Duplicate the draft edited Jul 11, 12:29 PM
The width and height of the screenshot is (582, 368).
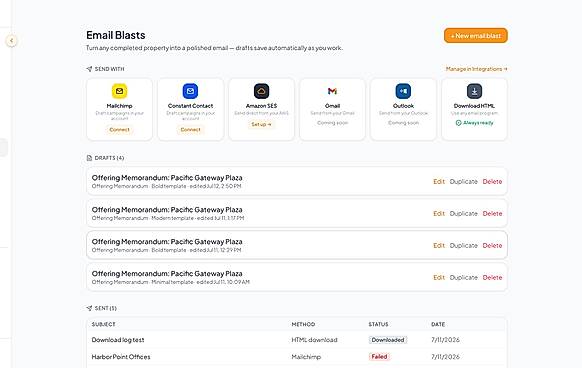pos(464,245)
